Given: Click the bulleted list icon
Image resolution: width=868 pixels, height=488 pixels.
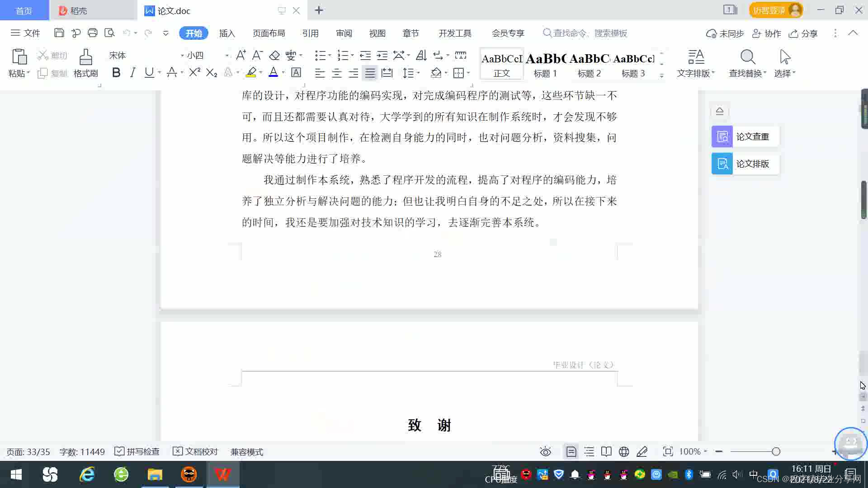Looking at the screenshot, I should click(x=320, y=56).
